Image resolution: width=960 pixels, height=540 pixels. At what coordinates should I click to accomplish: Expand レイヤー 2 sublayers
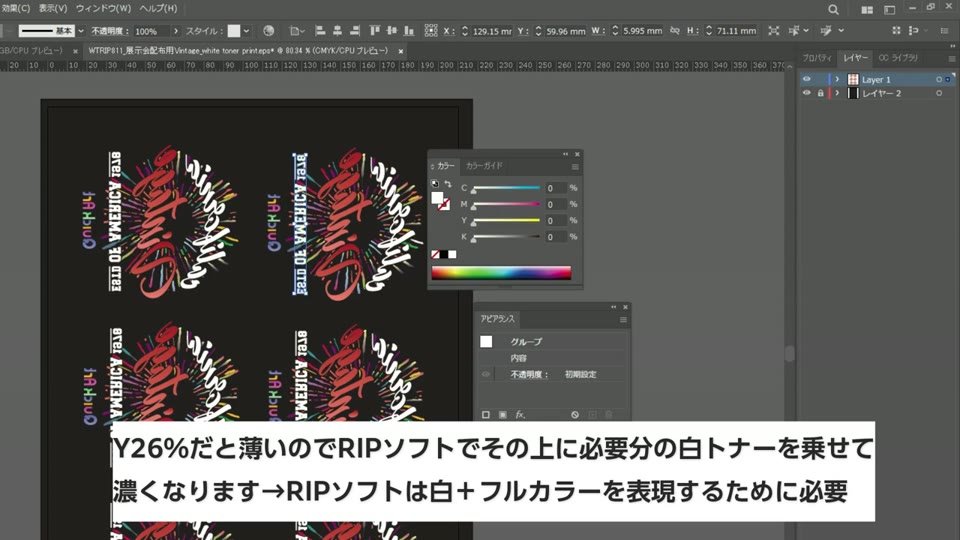coord(838,93)
